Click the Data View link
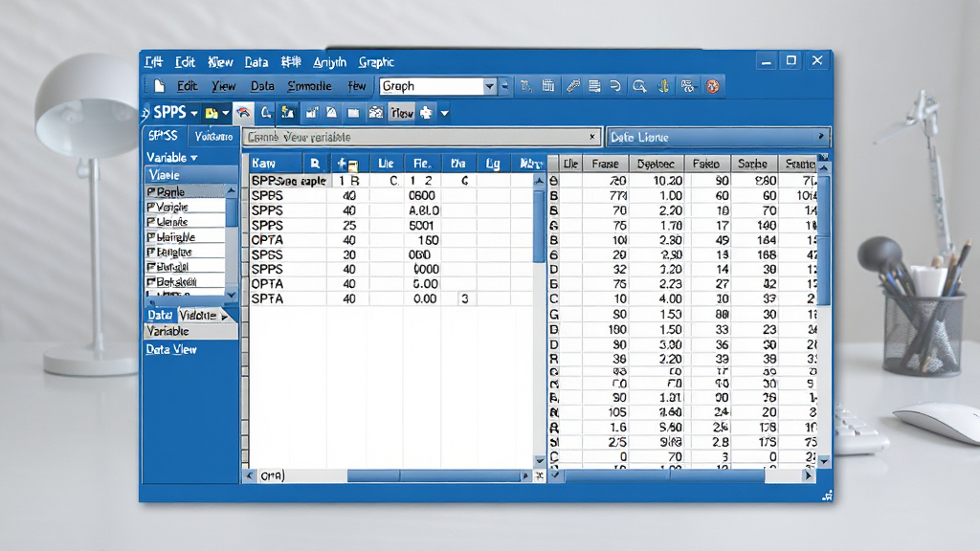The width and height of the screenshot is (980, 551). (171, 350)
